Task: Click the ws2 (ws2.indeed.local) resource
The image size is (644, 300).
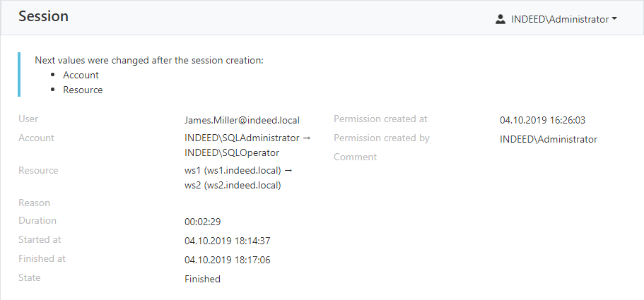Action: pos(233,185)
